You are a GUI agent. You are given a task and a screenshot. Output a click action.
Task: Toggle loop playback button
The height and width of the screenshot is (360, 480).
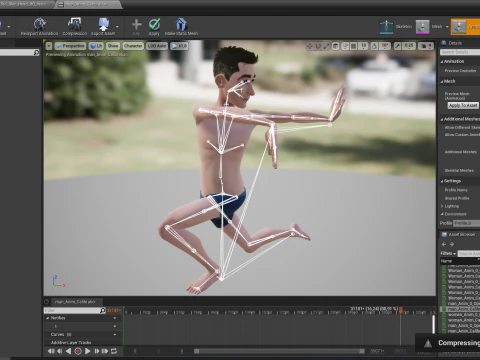pos(114,351)
